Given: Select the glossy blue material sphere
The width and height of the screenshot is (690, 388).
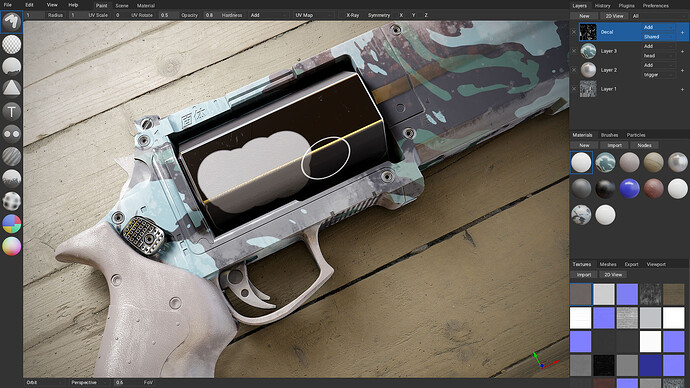Looking at the screenshot, I should point(629,189).
